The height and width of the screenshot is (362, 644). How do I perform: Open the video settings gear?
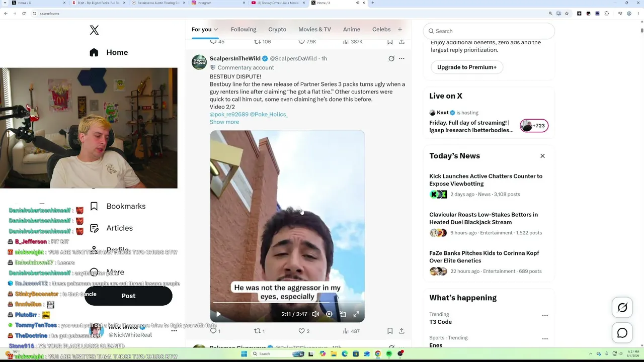coord(329,314)
